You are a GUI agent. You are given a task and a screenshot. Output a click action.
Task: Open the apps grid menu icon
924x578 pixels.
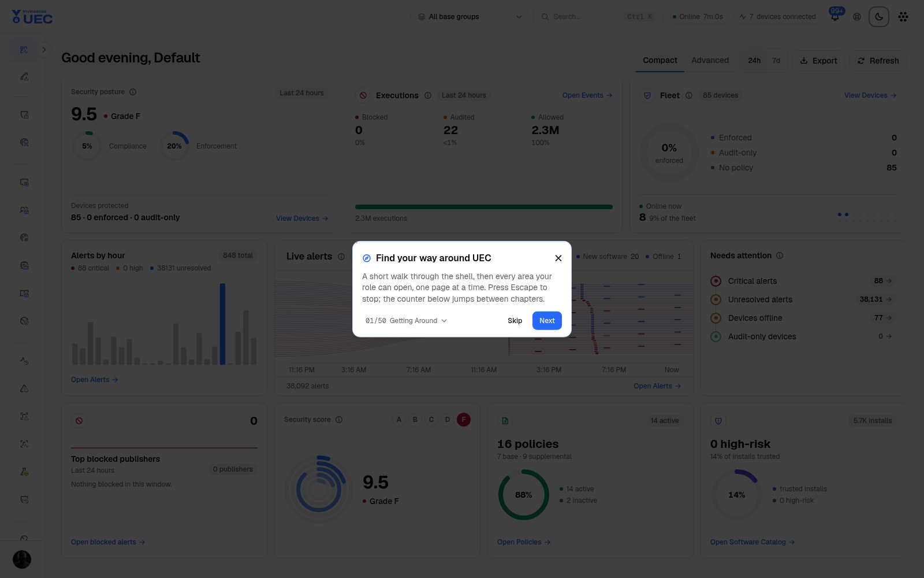pyautogui.click(x=903, y=17)
